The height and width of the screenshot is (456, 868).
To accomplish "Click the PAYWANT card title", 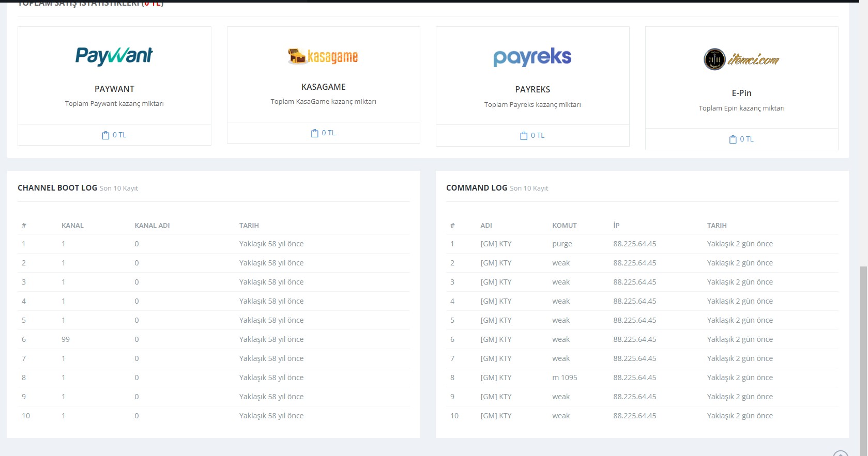I will click(x=114, y=89).
